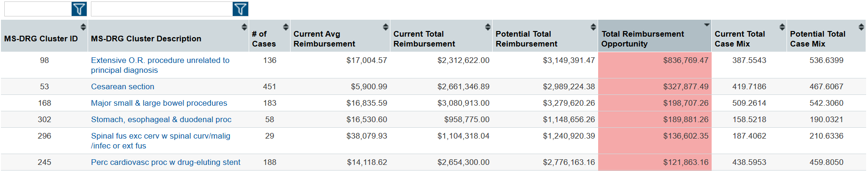
Task: Select Stomach, esophageal & duodenal proc link
Action: [x=161, y=119]
